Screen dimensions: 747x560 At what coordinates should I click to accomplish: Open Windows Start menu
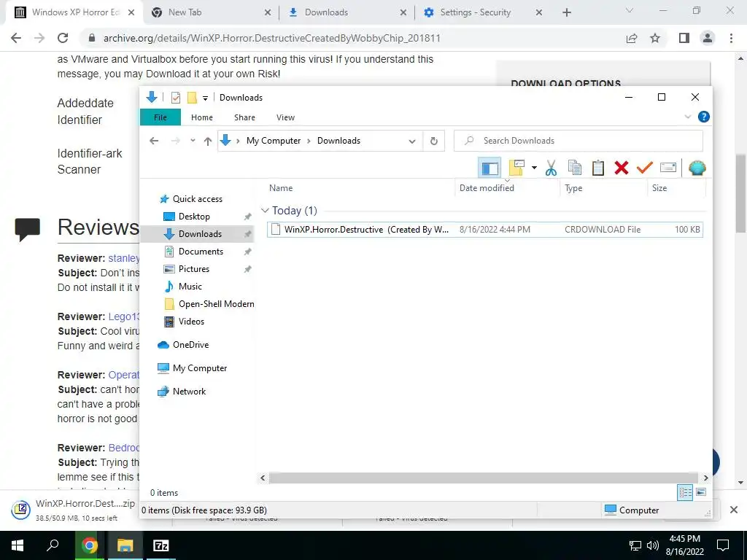click(x=18, y=545)
